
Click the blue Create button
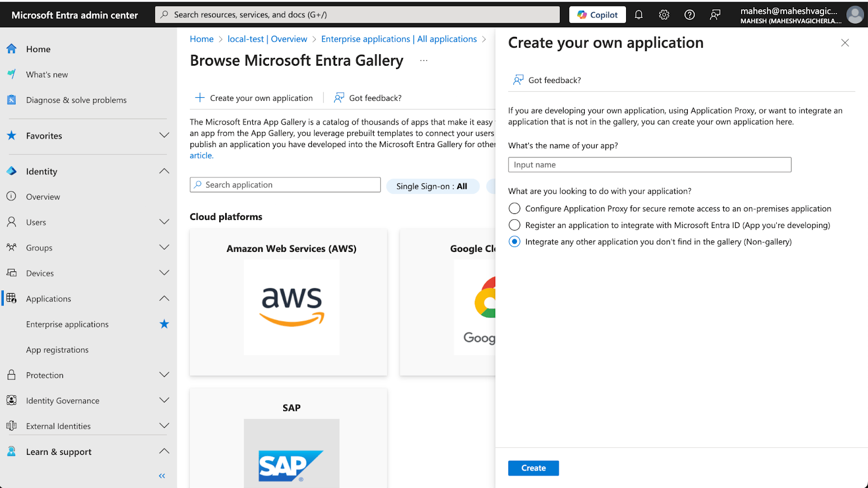coord(533,468)
